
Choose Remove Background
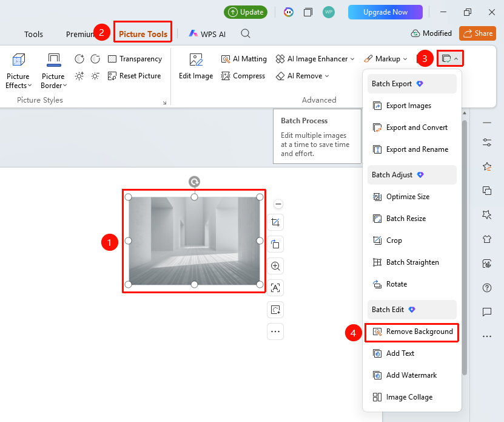click(x=412, y=332)
